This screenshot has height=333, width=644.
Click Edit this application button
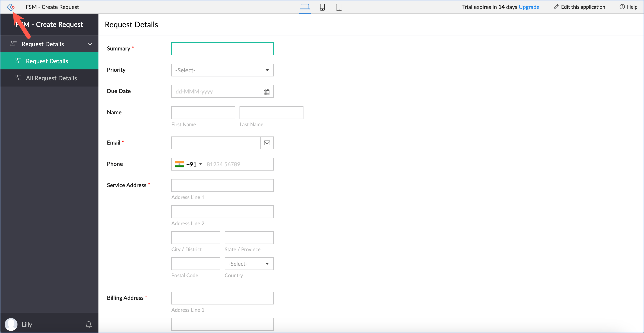tap(579, 7)
